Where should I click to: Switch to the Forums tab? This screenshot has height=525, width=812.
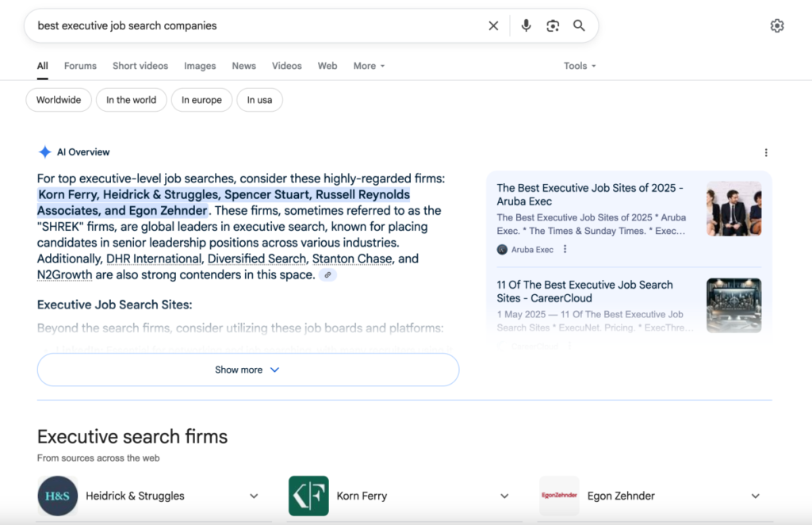(x=80, y=66)
